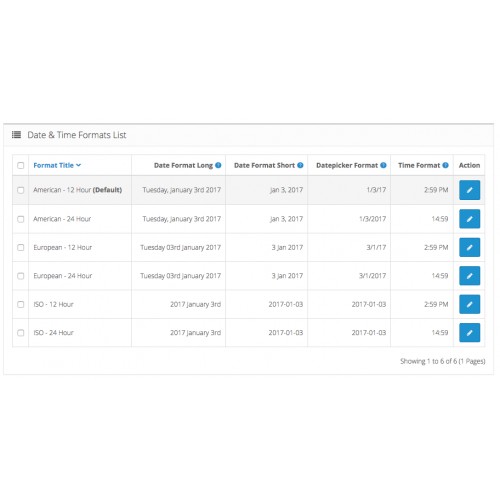Edit the ISO - 12 Hour format
This screenshot has width=500, height=500.
pos(469,304)
